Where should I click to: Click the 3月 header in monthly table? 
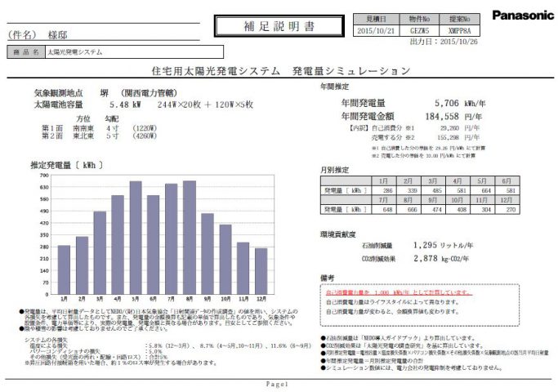(x=433, y=180)
